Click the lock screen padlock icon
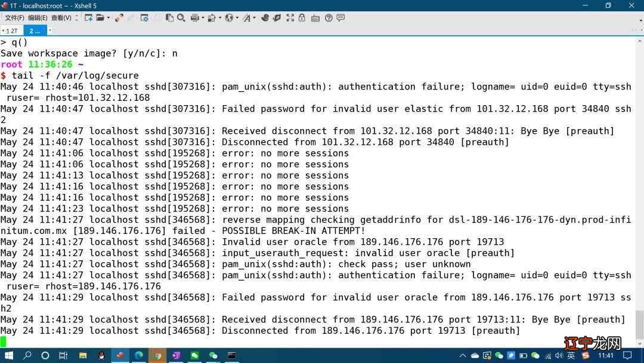This screenshot has height=363, width=644. [x=302, y=18]
